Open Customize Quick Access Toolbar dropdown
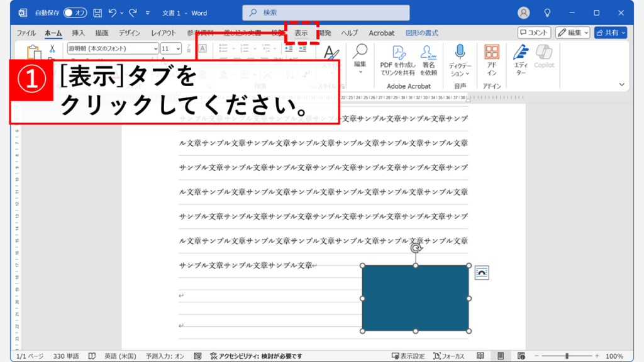The height and width of the screenshot is (362, 644). 147,13
